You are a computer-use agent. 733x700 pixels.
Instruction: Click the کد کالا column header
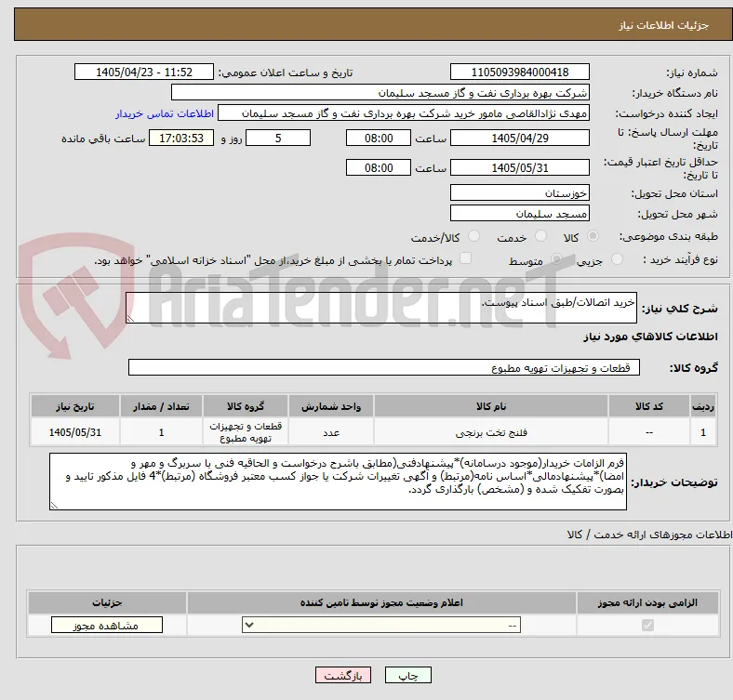649,406
